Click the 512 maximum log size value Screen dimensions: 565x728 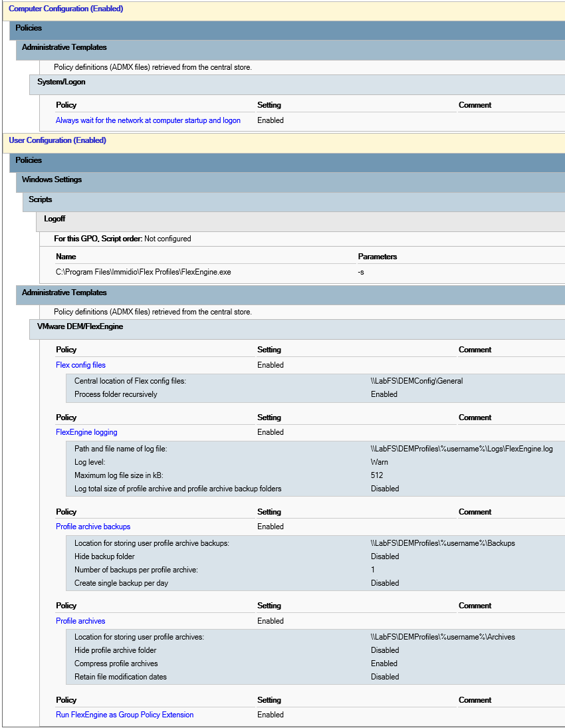[377, 475]
